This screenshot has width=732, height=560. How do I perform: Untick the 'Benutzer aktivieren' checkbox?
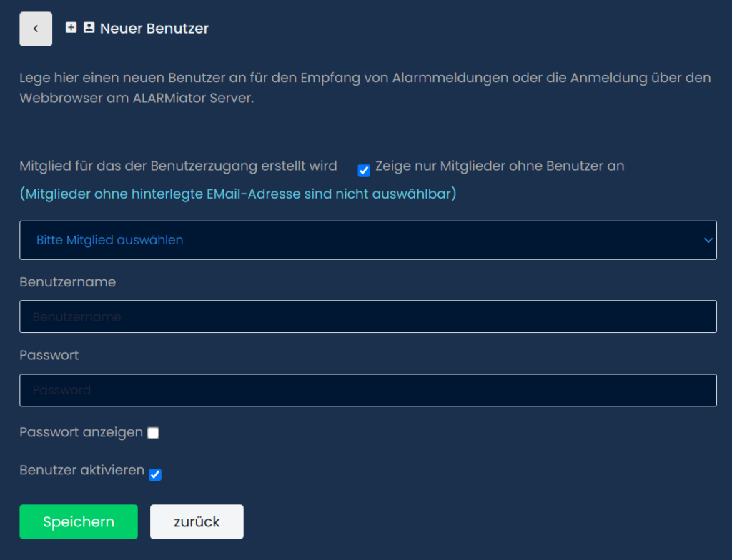[x=155, y=474]
